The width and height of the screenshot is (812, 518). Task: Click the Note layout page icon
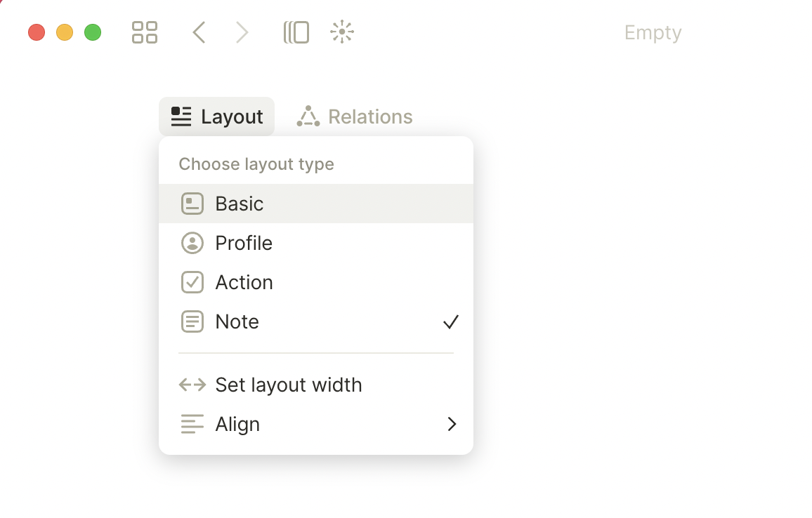coord(192,322)
